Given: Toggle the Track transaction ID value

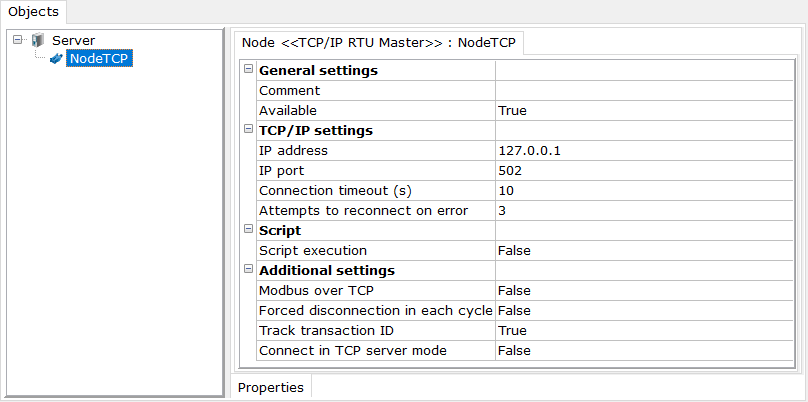Looking at the screenshot, I should pos(644,331).
